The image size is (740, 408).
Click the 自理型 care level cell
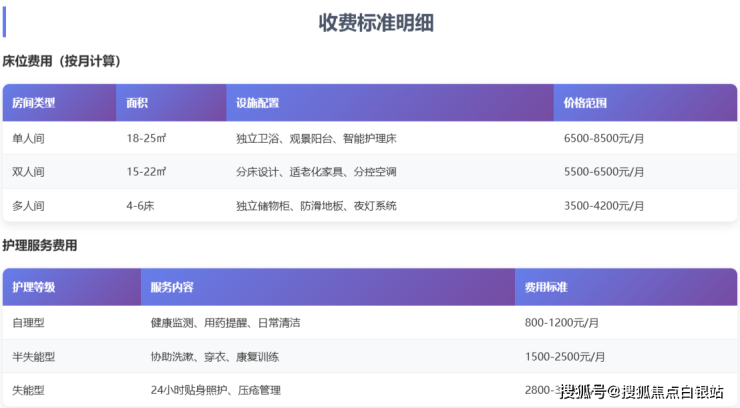point(28,322)
